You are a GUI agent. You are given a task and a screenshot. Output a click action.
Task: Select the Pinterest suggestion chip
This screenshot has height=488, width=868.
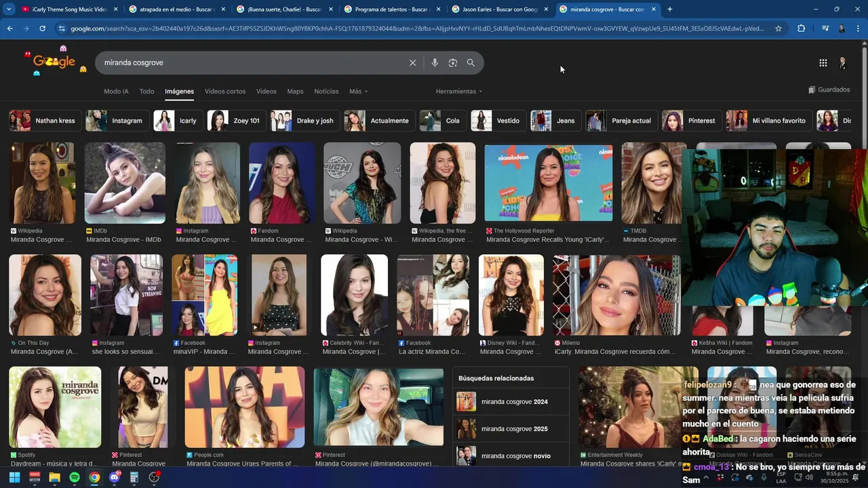(x=692, y=121)
